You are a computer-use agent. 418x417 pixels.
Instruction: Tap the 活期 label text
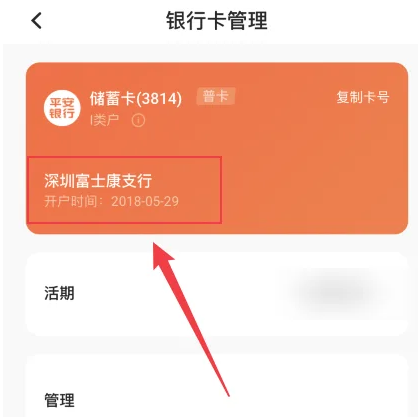click(x=59, y=294)
